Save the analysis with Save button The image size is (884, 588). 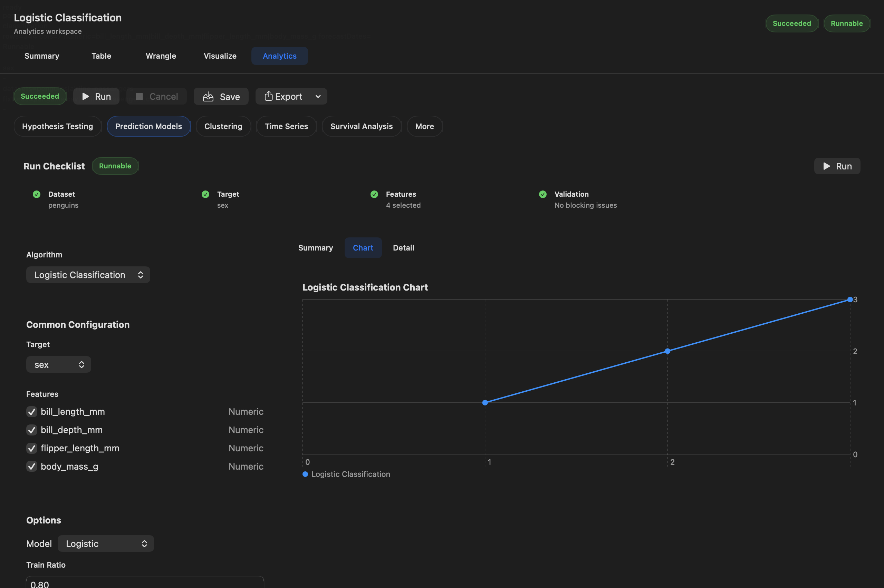(x=221, y=96)
